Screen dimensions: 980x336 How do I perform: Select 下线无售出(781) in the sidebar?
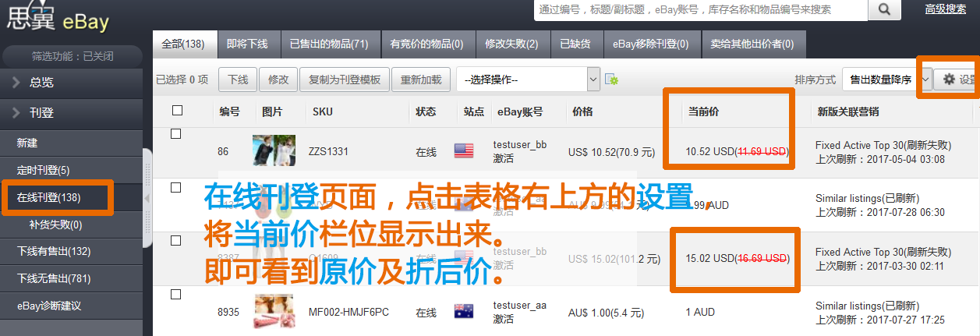(x=72, y=278)
